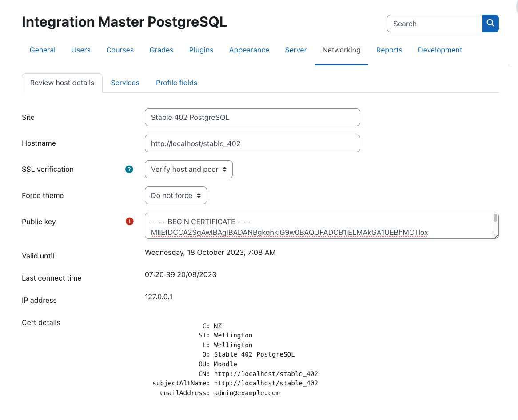518x420 pixels.
Task: Click the 'Force theme' field label
Action: [43, 195]
